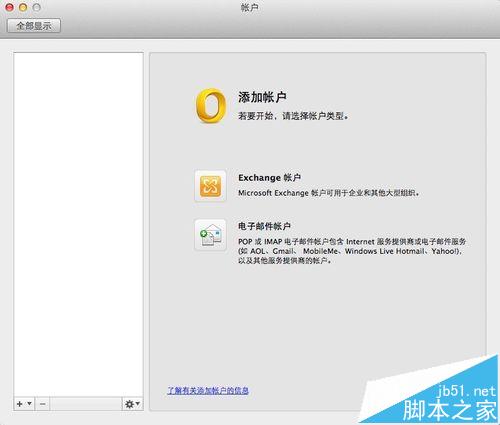The width and height of the screenshot is (500, 425).
Task: Click the minus remove-account button
Action: pyautogui.click(x=43, y=404)
